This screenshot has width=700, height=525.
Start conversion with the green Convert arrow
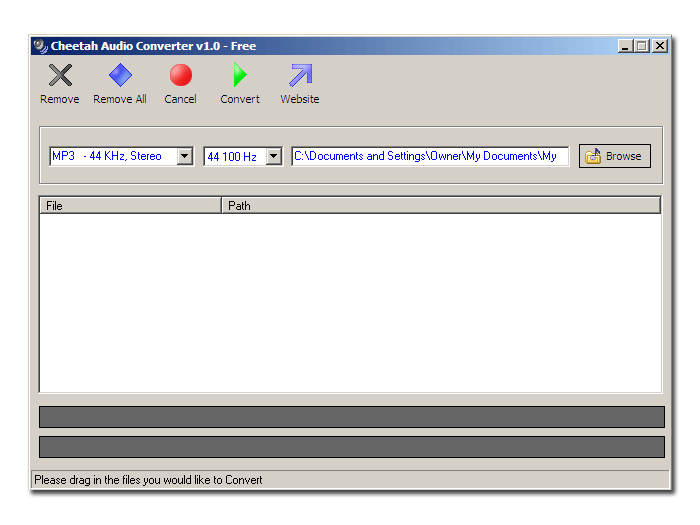pyautogui.click(x=240, y=75)
